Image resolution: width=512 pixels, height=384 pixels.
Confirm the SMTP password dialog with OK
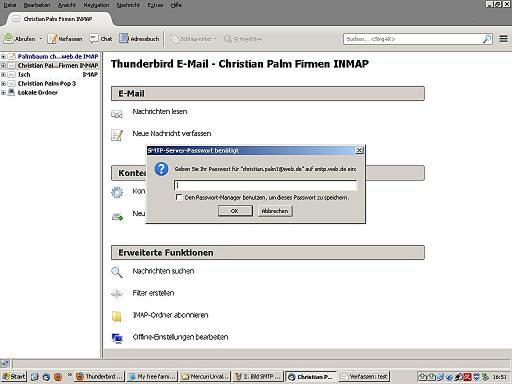235,211
